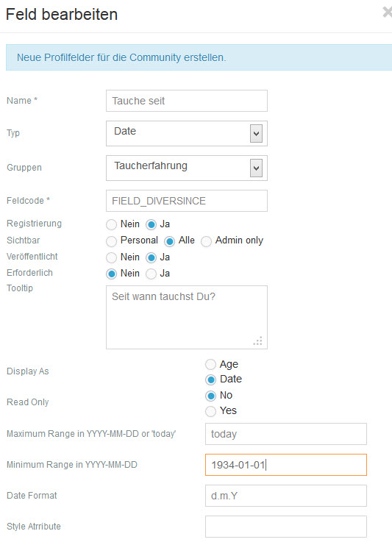Viewport: 392px width, 556px height.
Task: Choose Age under Display As
Action: 211,364
